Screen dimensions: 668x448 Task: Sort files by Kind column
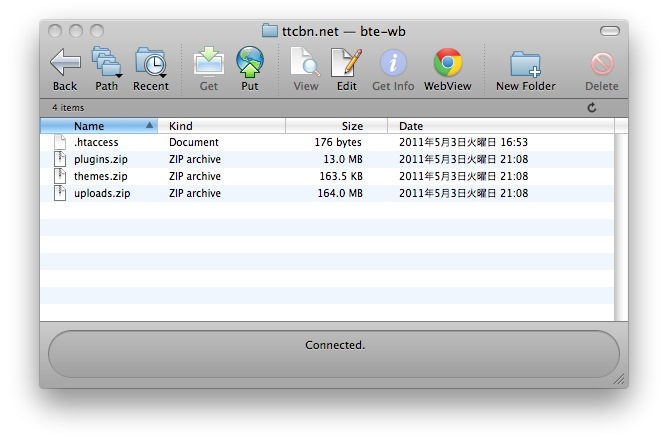click(224, 126)
